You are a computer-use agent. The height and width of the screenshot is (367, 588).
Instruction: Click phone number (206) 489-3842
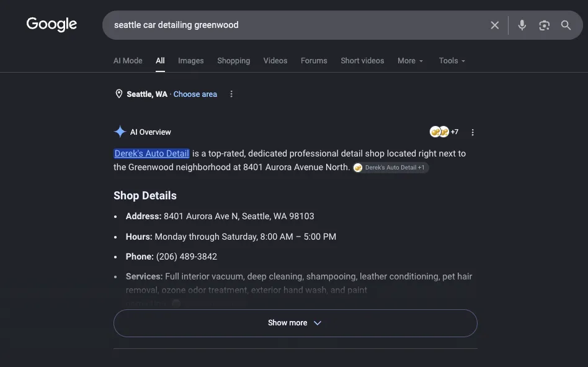coord(187,256)
